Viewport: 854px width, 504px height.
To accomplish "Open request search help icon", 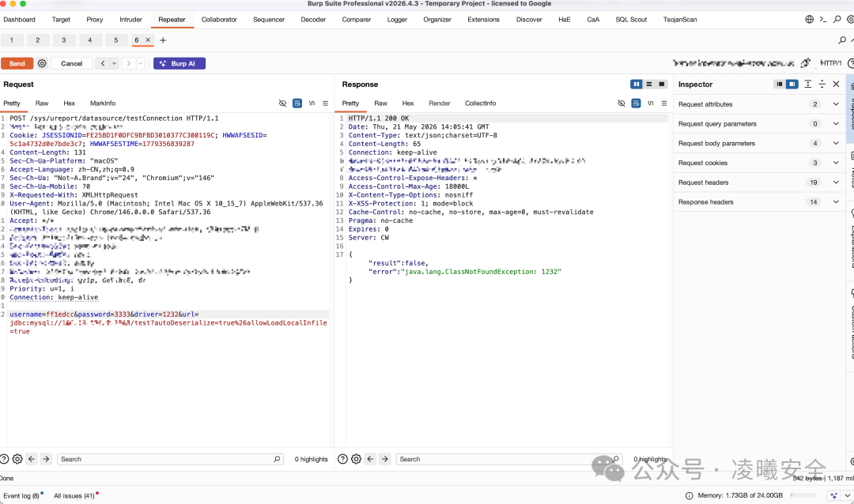I will [5, 459].
